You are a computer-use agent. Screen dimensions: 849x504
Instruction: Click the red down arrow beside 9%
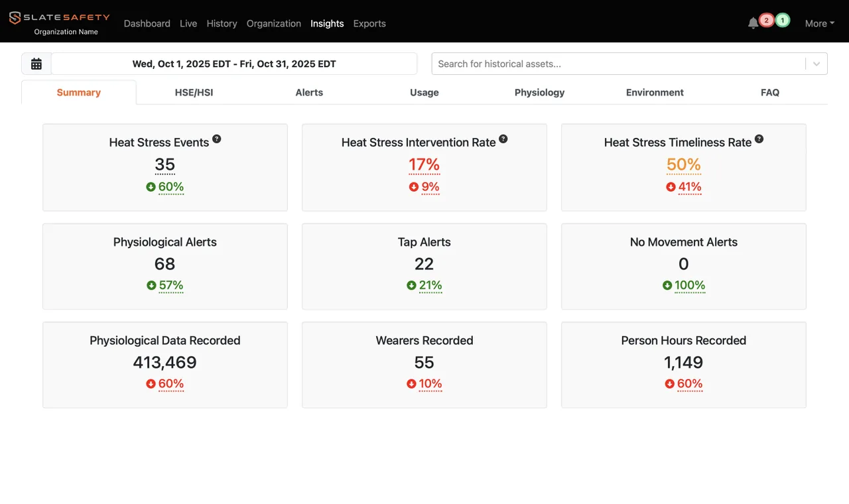pyautogui.click(x=414, y=187)
